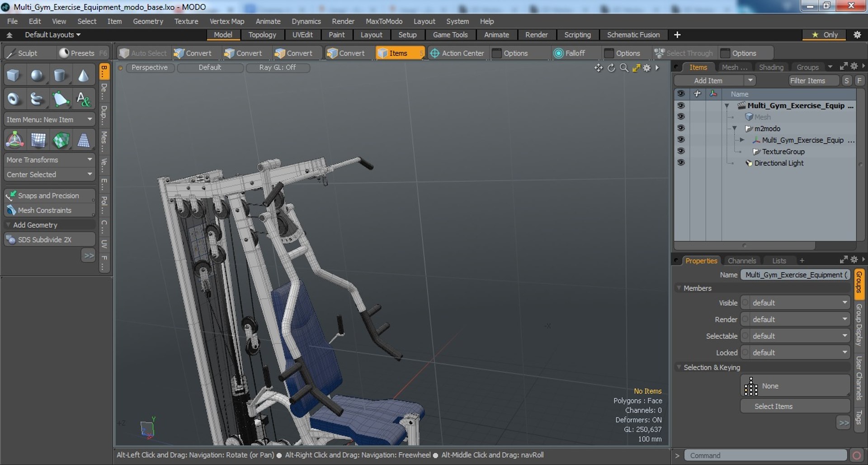
Task: Add a cube primitive
Action: point(14,76)
